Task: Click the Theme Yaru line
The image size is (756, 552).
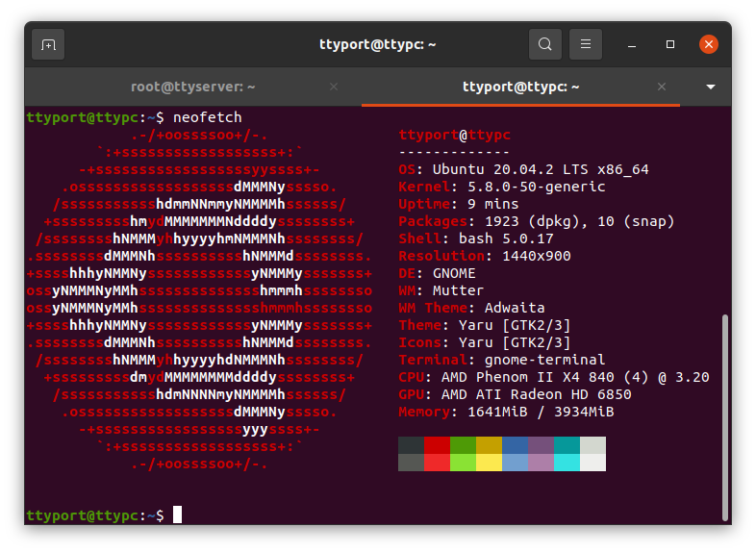Action: click(x=485, y=325)
